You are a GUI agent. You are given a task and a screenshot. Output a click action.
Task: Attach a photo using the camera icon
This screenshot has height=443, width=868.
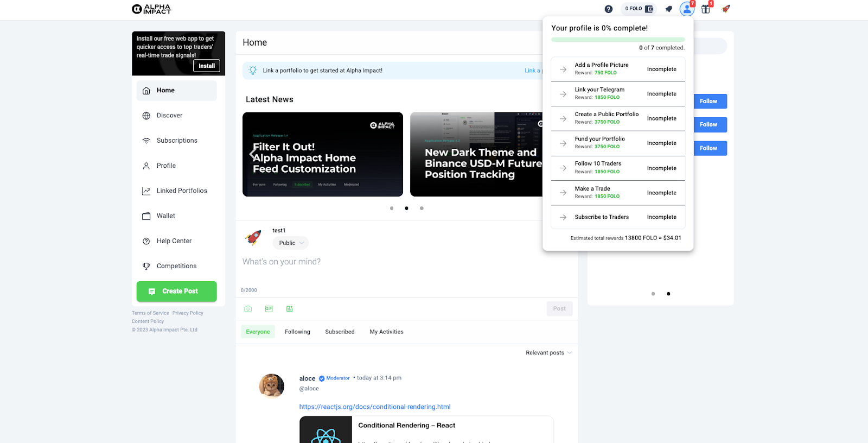[x=248, y=309]
